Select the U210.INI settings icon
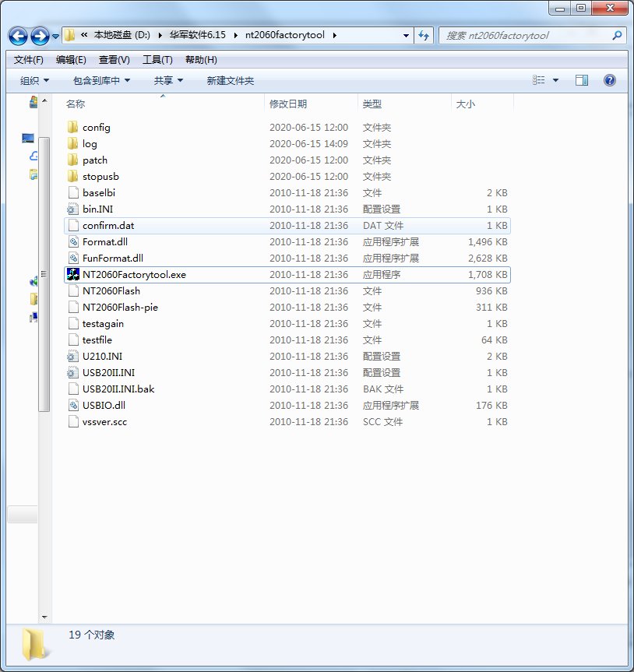 (x=73, y=356)
